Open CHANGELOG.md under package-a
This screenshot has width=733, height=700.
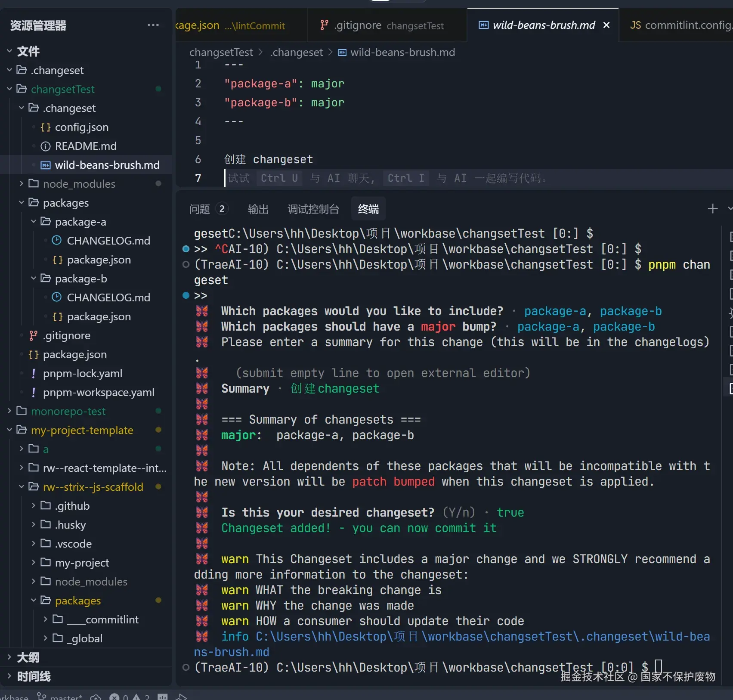click(x=108, y=241)
